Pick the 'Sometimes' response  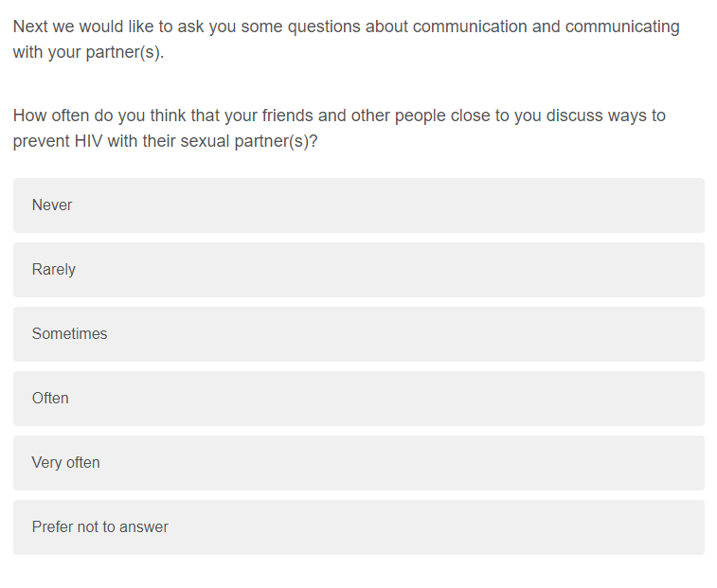[358, 334]
